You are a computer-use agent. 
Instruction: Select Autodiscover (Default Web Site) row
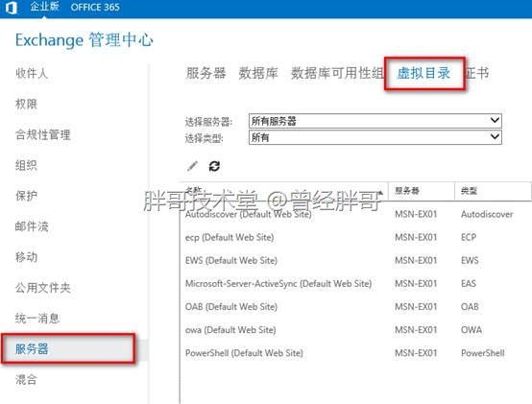(x=355, y=214)
